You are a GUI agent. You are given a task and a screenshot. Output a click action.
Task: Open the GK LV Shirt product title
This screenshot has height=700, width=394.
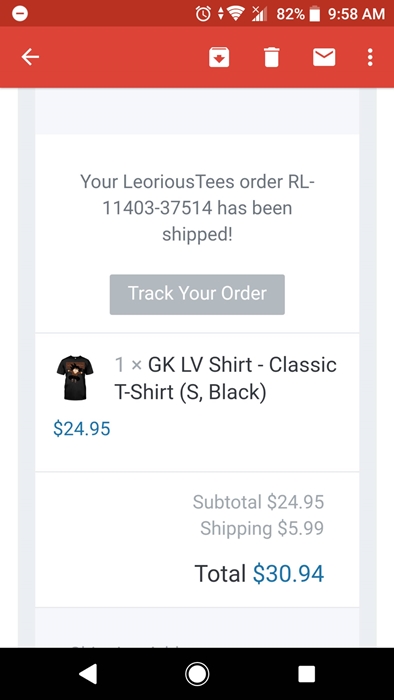click(225, 378)
